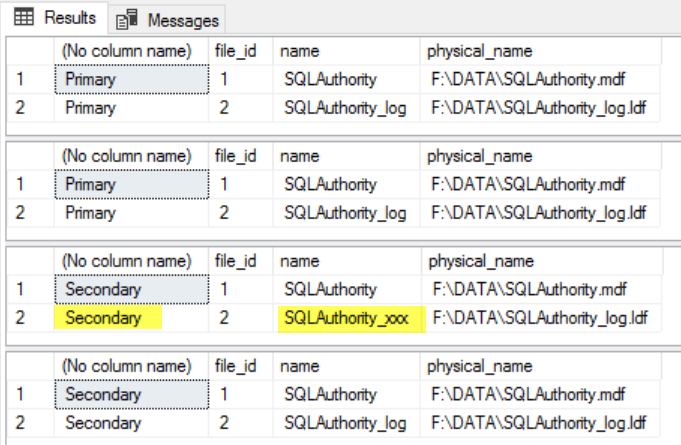The height and width of the screenshot is (445, 681).
Task: Click physical_name header in first result set
Action: [541, 51]
